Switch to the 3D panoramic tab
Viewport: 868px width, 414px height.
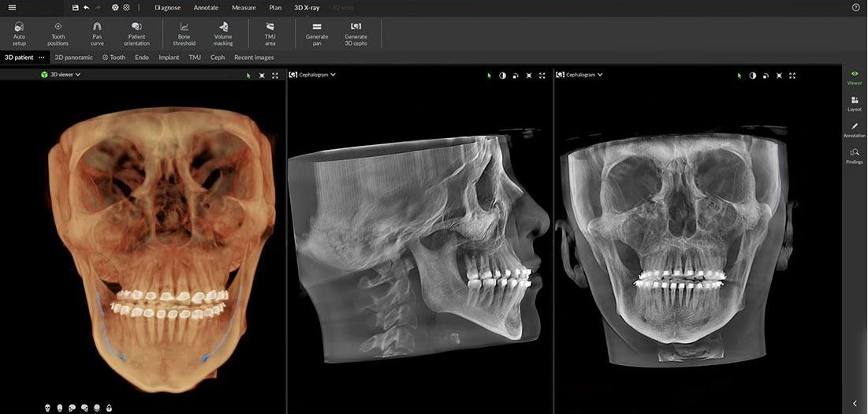tap(73, 58)
